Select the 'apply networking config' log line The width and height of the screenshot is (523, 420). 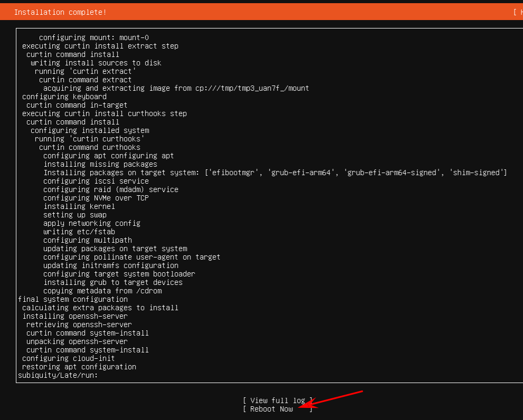tap(92, 223)
